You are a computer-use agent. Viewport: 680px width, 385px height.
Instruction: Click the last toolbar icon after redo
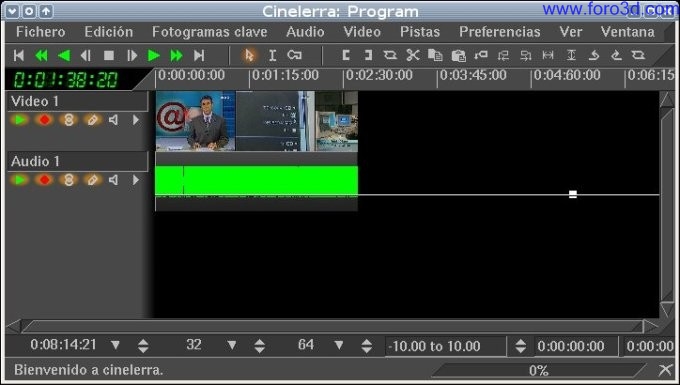tap(638, 55)
